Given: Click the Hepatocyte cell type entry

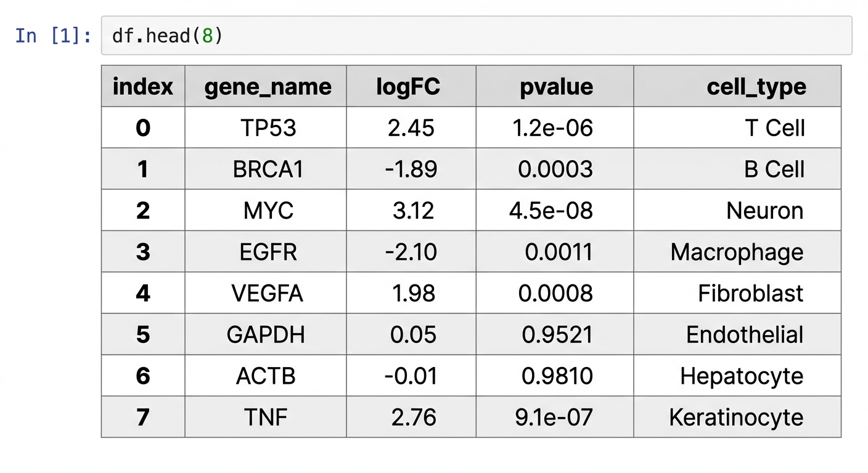Looking at the screenshot, I should [742, 376].
